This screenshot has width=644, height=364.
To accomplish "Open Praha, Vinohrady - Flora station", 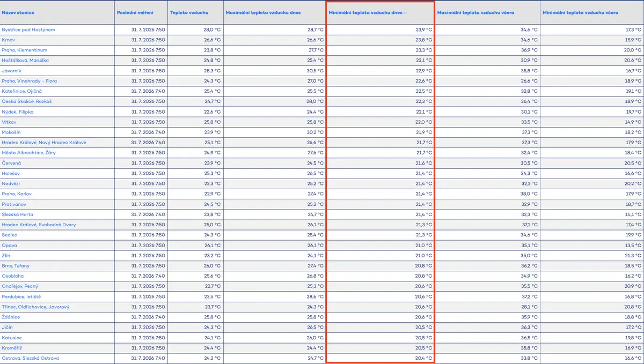I will pyautogui.click(x=30, y=81).
